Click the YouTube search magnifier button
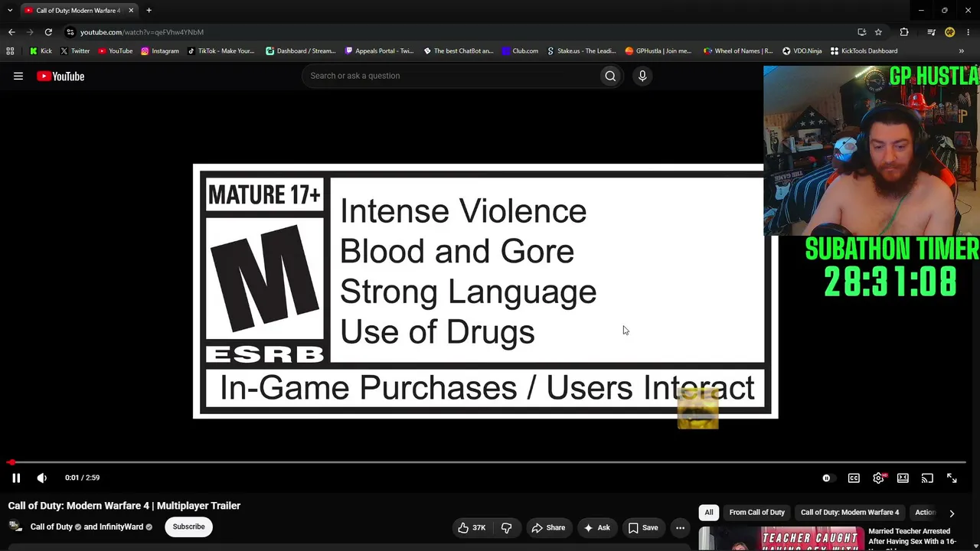Screen dimensions: 980x551 (x=610, y=76)
